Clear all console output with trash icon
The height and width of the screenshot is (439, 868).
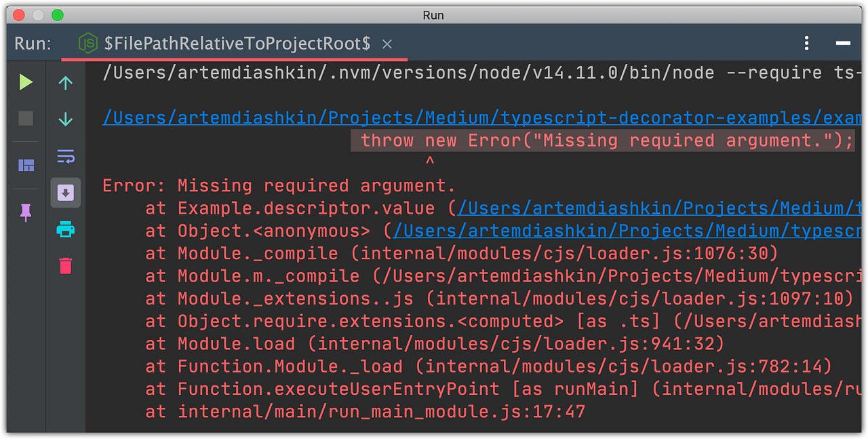click(x=65, y=266)
